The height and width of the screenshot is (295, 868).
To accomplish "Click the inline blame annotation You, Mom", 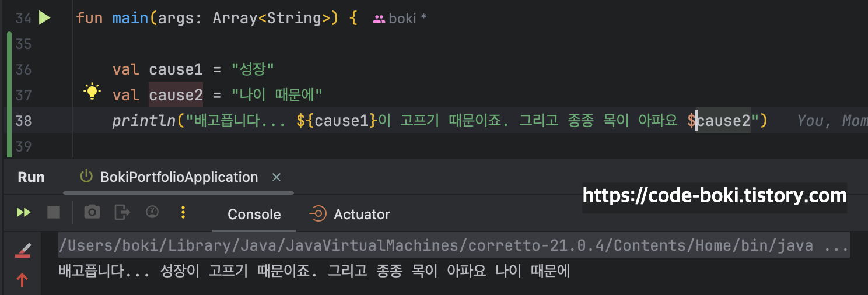I will 832,121.
